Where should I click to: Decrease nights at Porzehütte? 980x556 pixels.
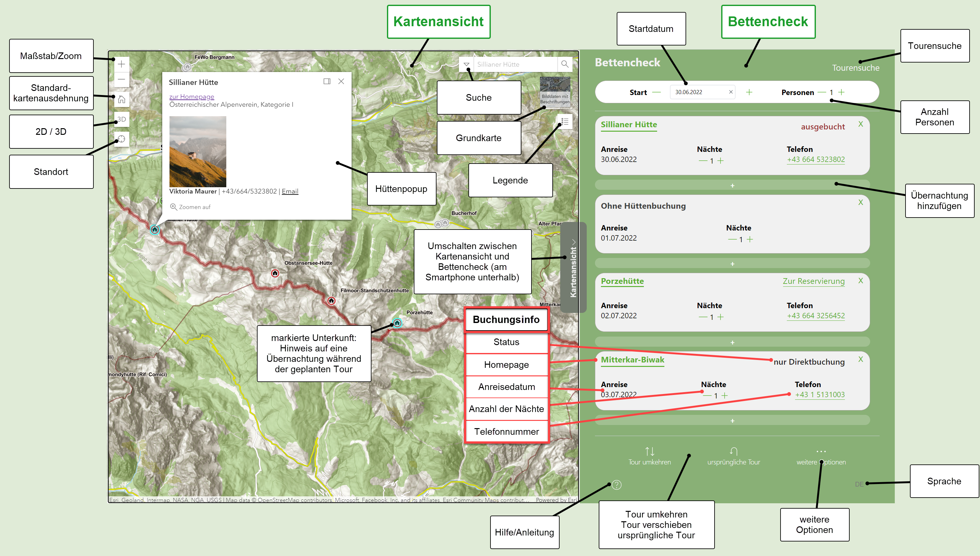click(703, 317)
